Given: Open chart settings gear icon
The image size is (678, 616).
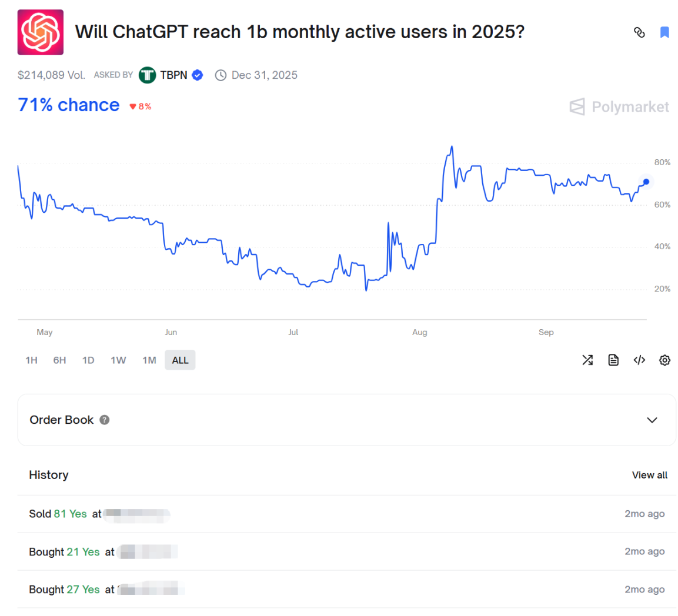Looking at the screenshot, I should 664,360.
